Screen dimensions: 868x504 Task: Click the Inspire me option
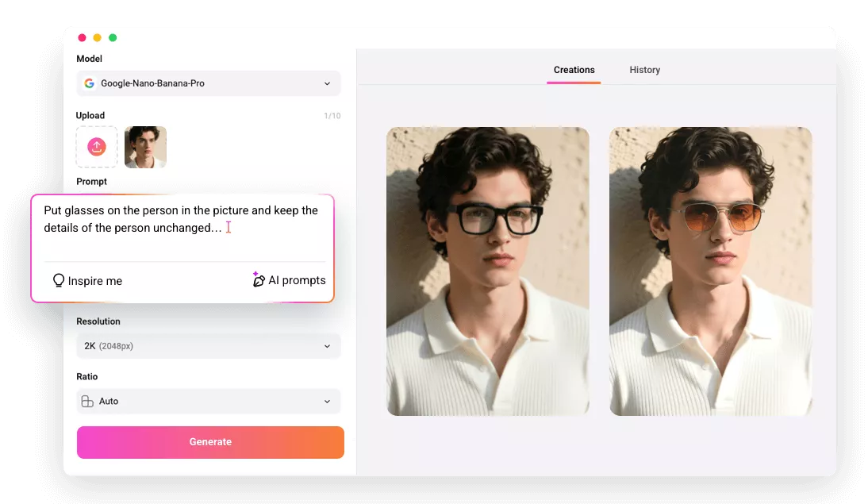pos(87,280)
